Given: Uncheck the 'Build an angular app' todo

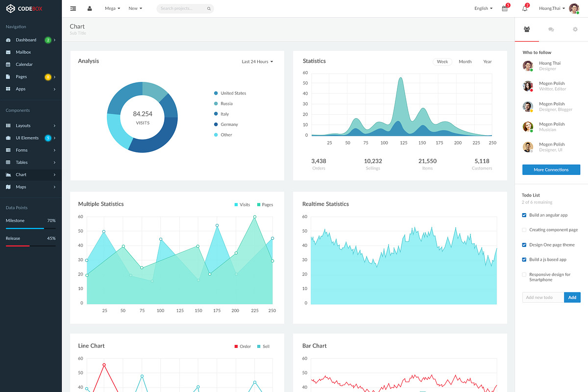Looking at the screenshot, I should pyautogui.click(x=524, y=215).
